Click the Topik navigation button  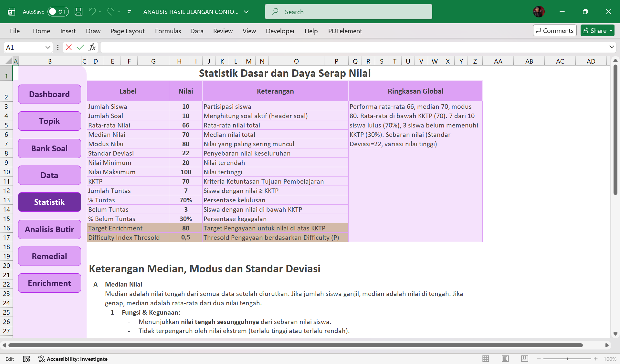[49, 121]
